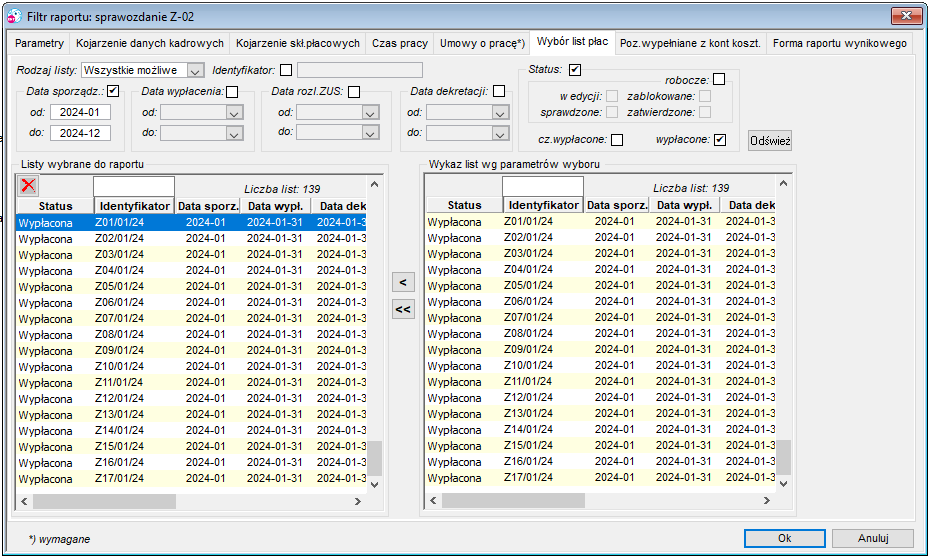
Task: Check the robocze status checkbox
Action: click(x=719, y=79)
